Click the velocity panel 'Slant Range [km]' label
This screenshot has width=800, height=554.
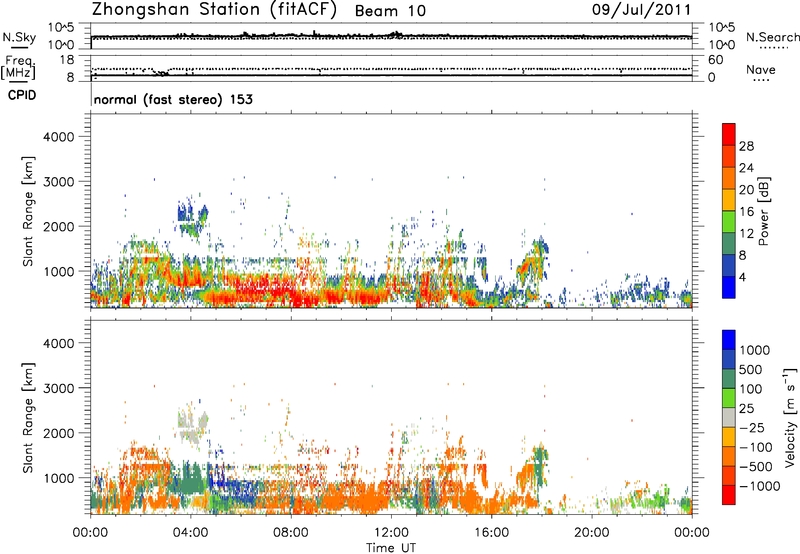28,418
